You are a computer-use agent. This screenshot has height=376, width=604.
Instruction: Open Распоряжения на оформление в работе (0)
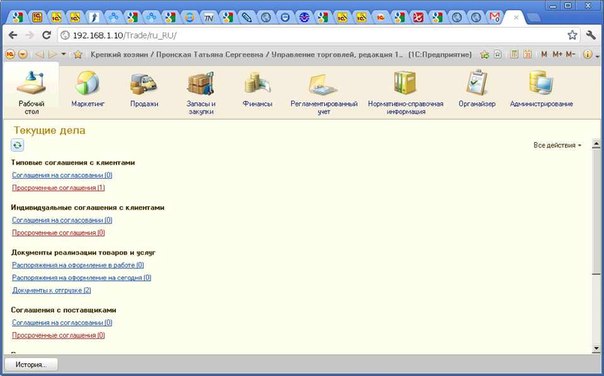pos(78,265)
